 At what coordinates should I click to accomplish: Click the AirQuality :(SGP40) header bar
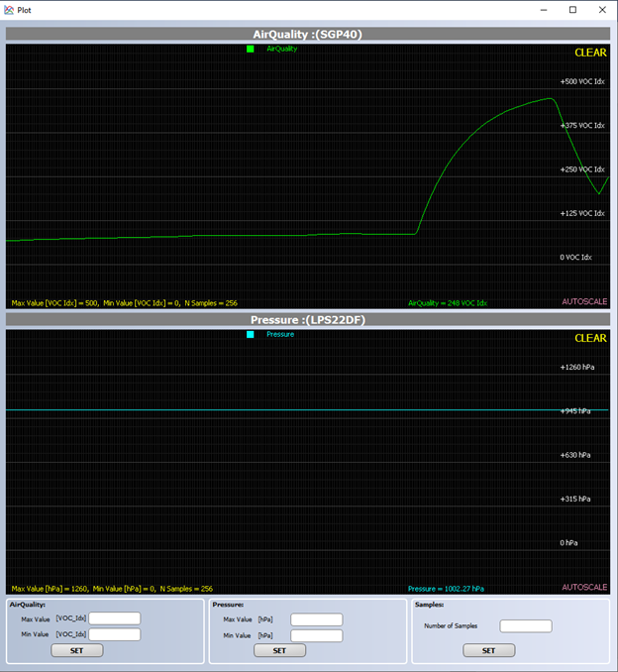pos(308,34)
